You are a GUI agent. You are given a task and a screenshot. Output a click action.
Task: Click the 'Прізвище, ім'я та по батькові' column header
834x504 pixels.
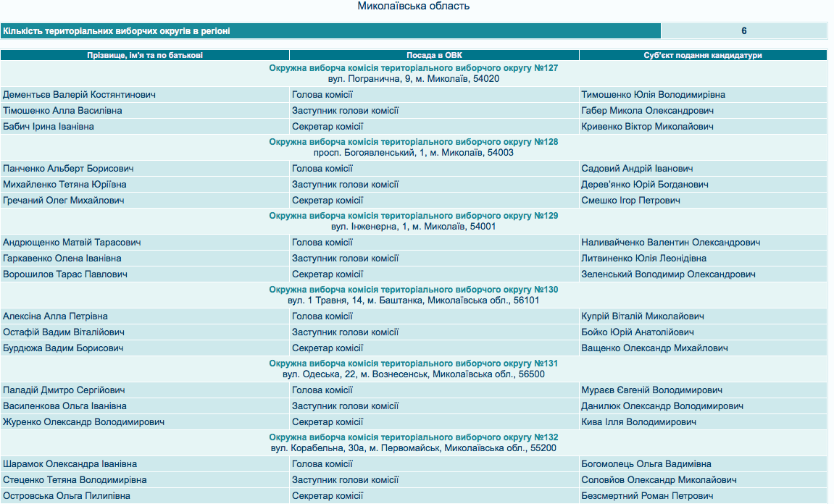pos(145,55)
